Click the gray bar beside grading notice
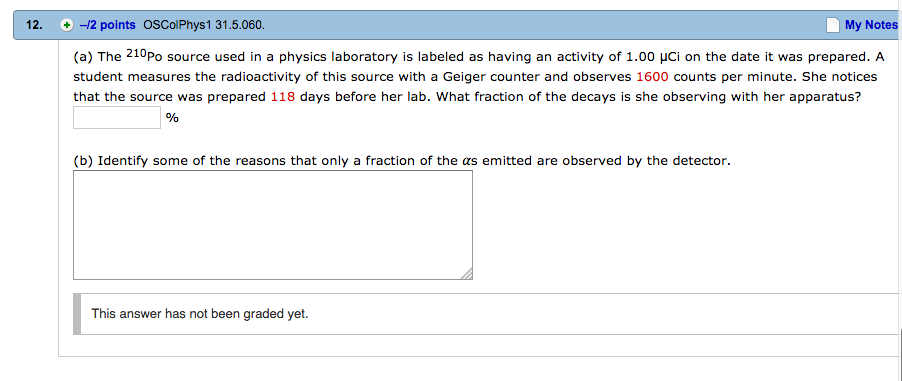 pos(77,314)
